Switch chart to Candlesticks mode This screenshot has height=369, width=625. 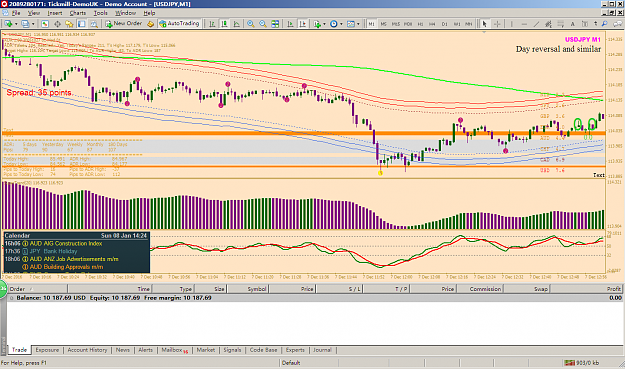tap(224, 24)
